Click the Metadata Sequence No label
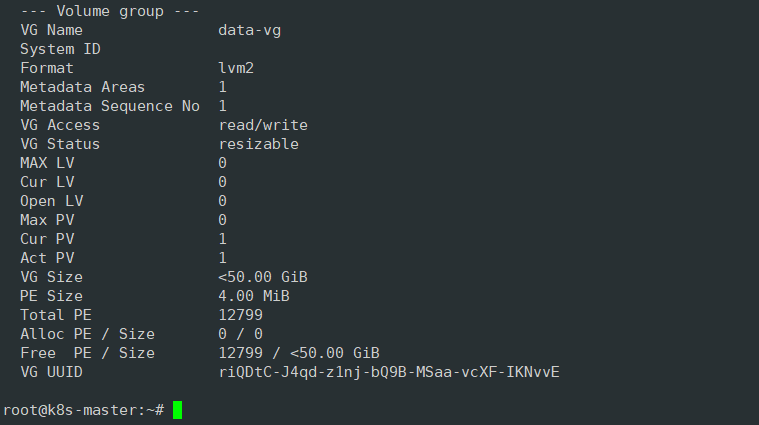Image resolution: width=759 pixels, height=425 pixels. click(109, 106)
